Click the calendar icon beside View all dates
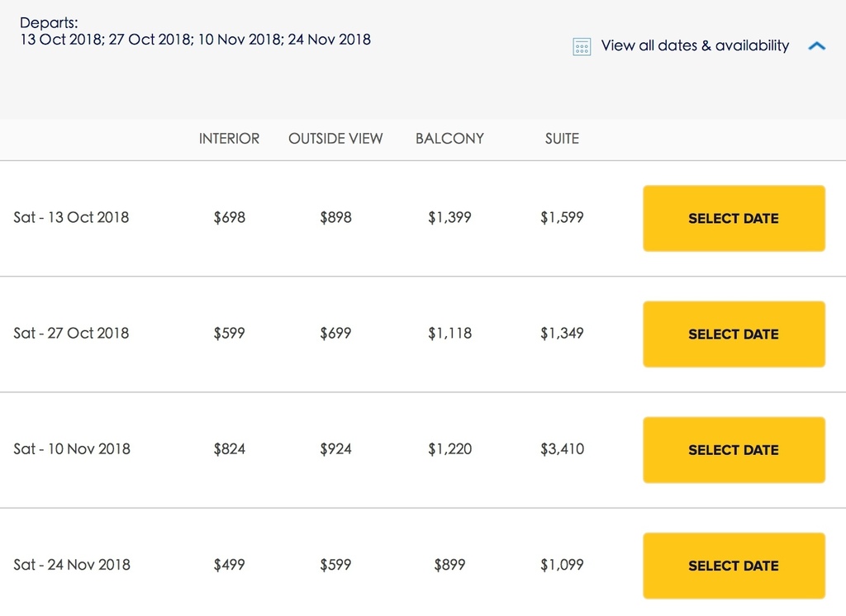846x616 pixels. click(582, 46)
